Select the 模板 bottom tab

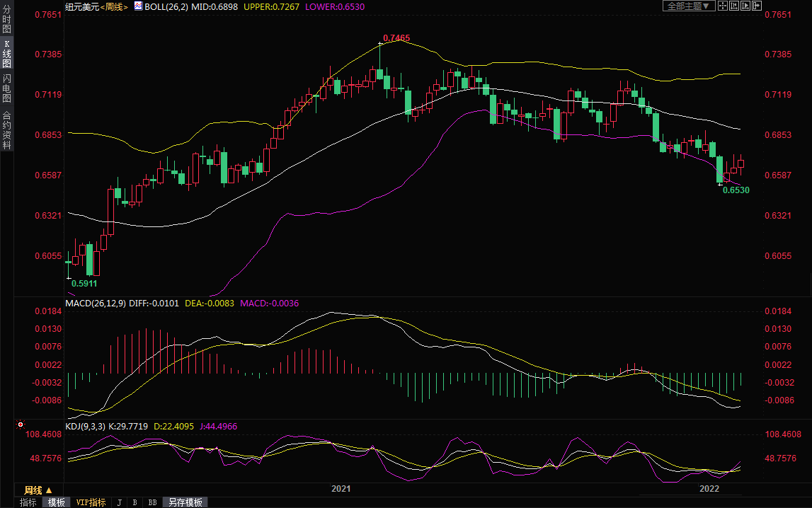coord(57,502)
